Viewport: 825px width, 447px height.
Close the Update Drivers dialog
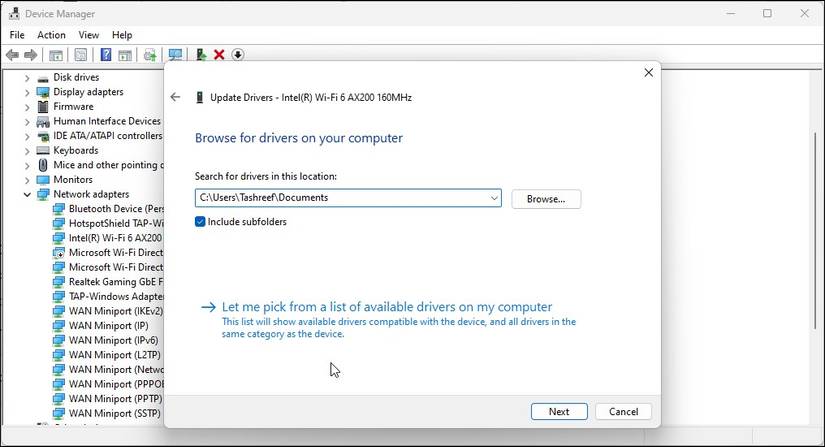649,73
